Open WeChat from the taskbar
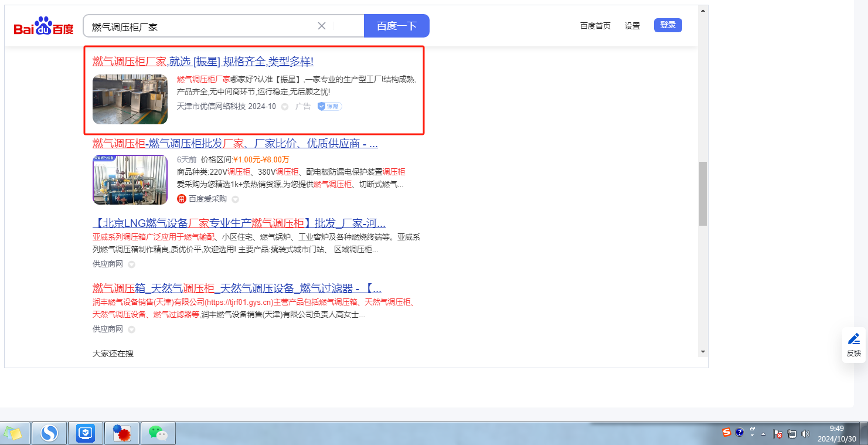This screenshot has height=445, width=868. (x=158, y=433)
